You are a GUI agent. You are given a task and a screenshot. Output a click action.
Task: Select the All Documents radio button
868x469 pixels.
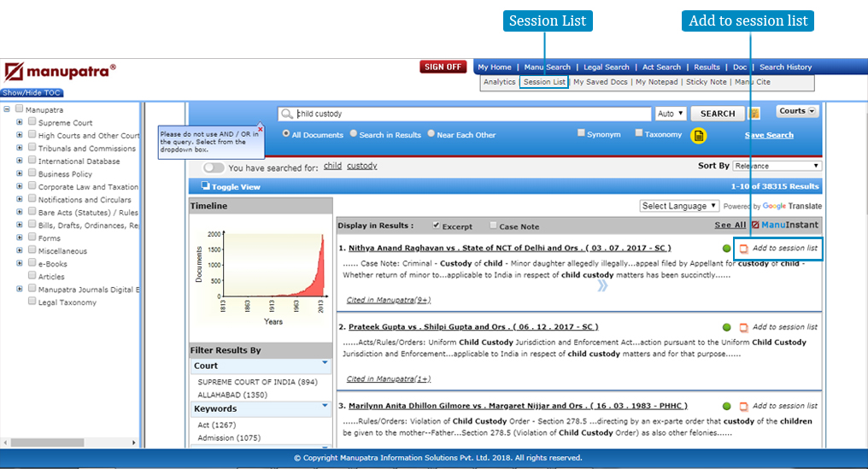(x=286, y=133)
